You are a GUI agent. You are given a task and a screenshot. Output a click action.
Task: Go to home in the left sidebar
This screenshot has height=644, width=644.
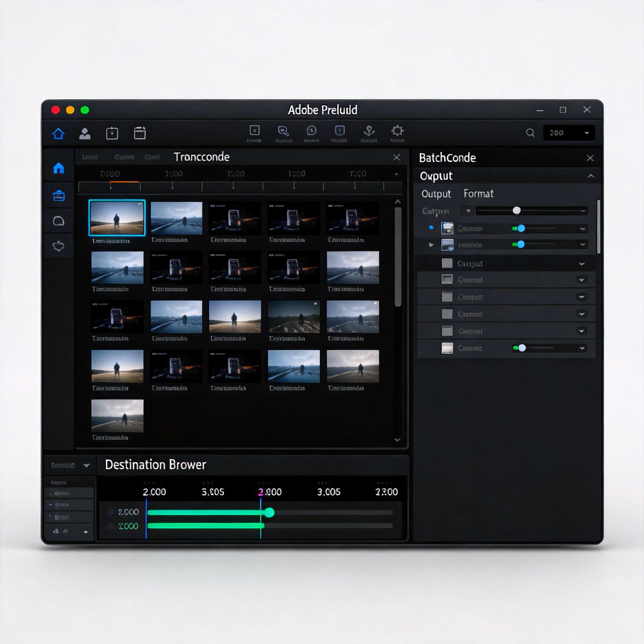tap(59, 168)
